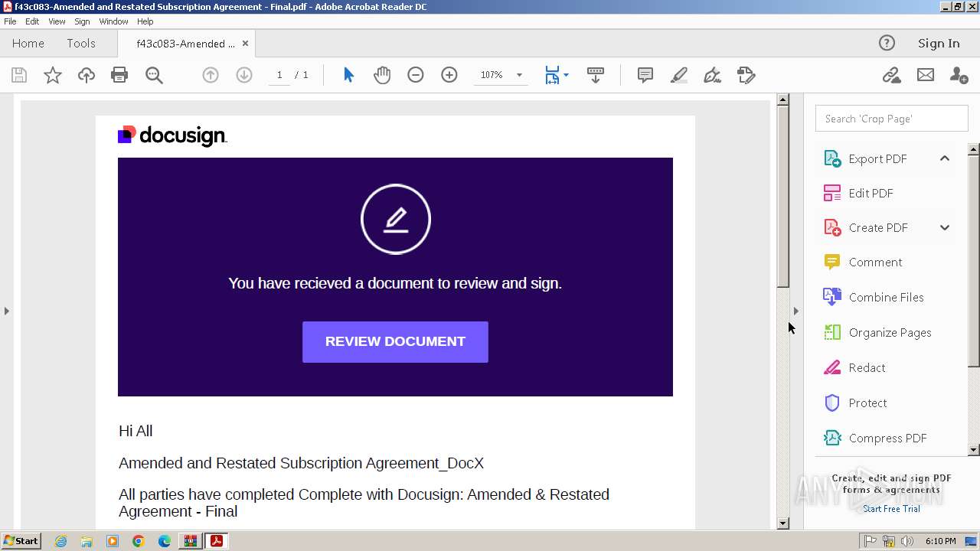Open the zoom level dropdown at 107%
980x551 pixels.
coord(519,75)
